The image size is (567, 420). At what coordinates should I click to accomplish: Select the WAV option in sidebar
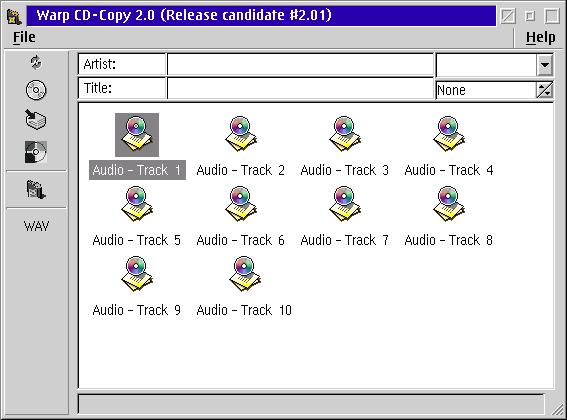coord(36,226)
